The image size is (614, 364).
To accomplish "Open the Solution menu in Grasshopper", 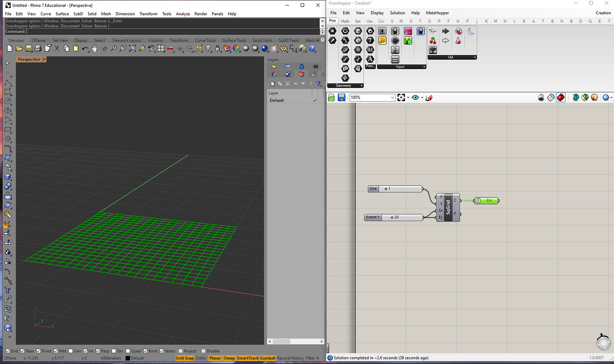I will (x=397, y=13).
